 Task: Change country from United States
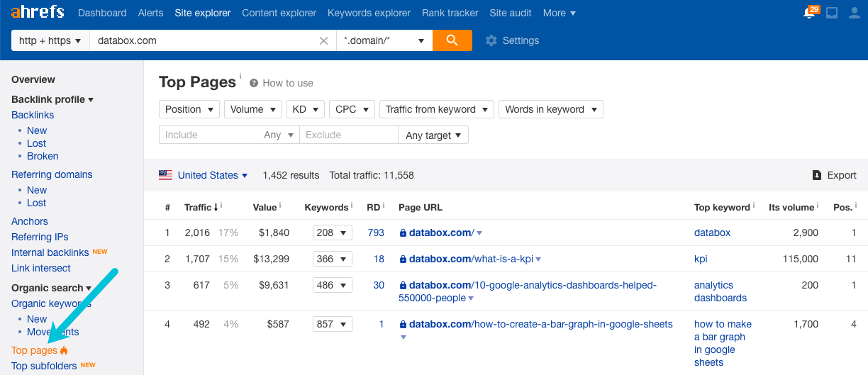click(x=212, y=175)
